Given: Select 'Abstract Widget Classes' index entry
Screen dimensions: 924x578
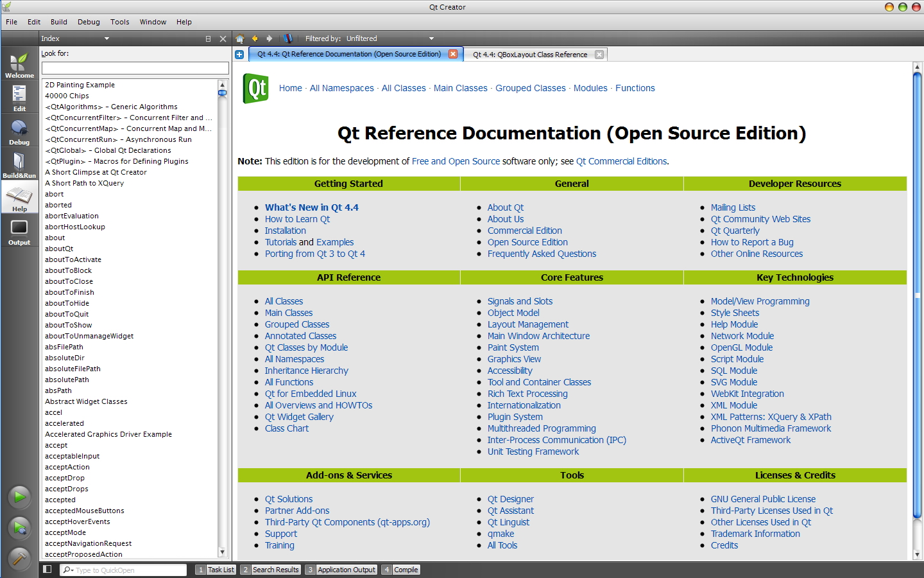Looking at the screenshot, I should [86, 401].
